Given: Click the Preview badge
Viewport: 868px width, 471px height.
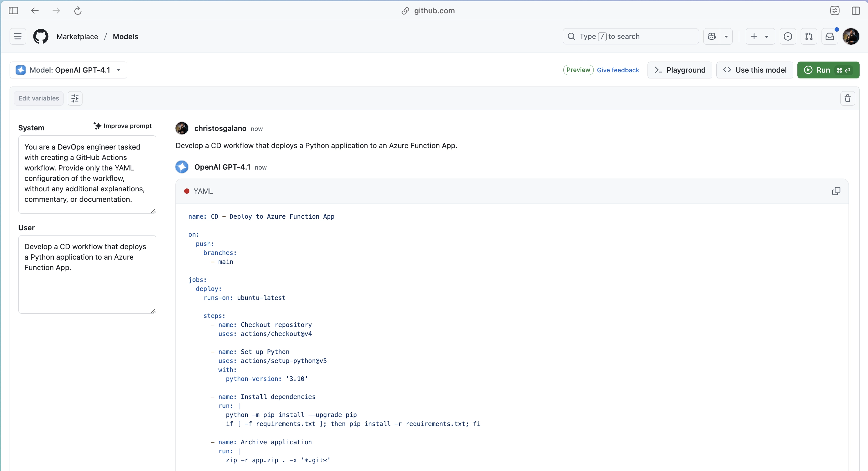Looking at the screenshot, I should (x=578, y=70).
